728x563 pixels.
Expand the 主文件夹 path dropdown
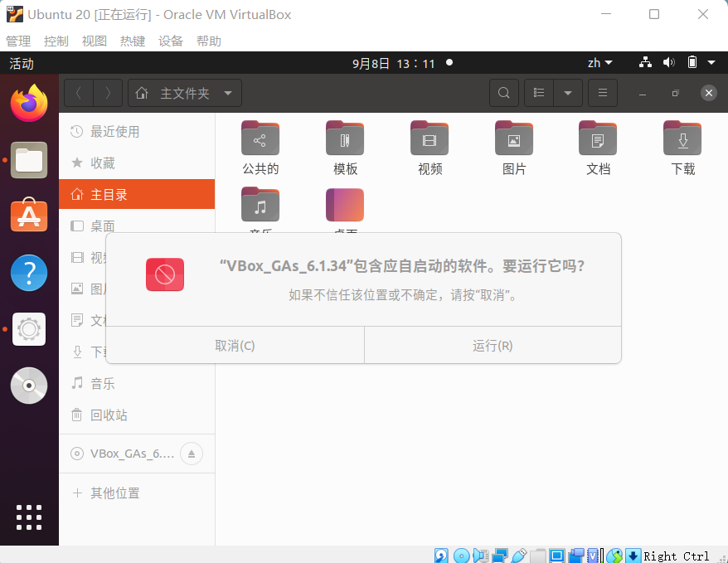point(228,93)
